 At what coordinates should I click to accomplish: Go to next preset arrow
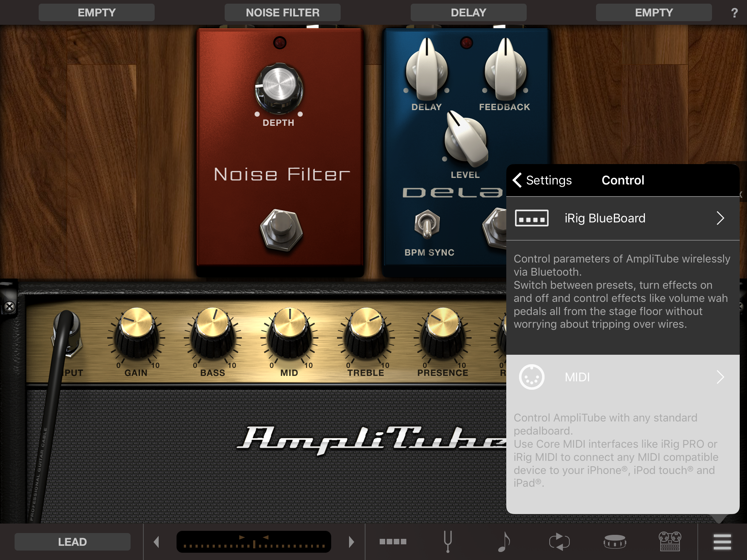click(x=351, y=542)
